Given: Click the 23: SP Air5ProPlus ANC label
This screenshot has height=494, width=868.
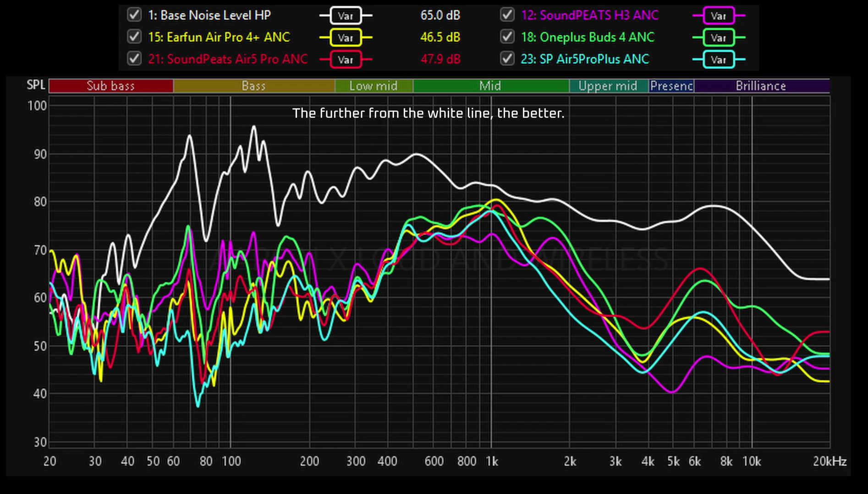Looking at the screenshot, I should click(x=585, y=59).
